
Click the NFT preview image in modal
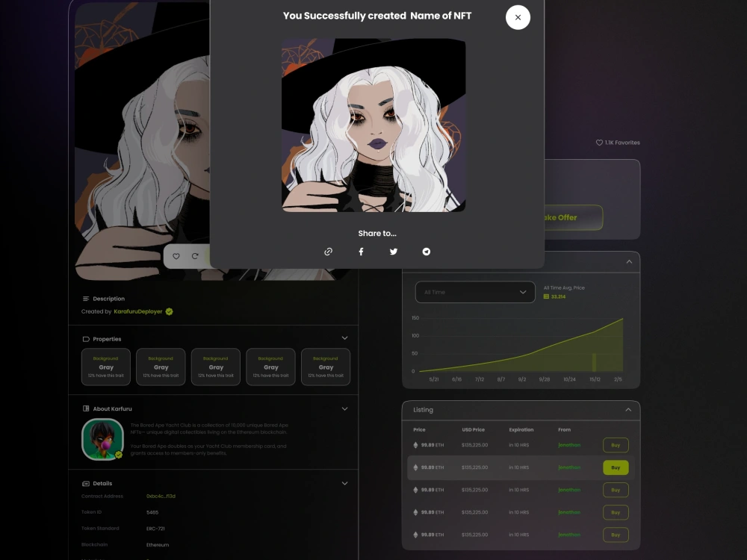pyautogui.click(x=373, y=125)
